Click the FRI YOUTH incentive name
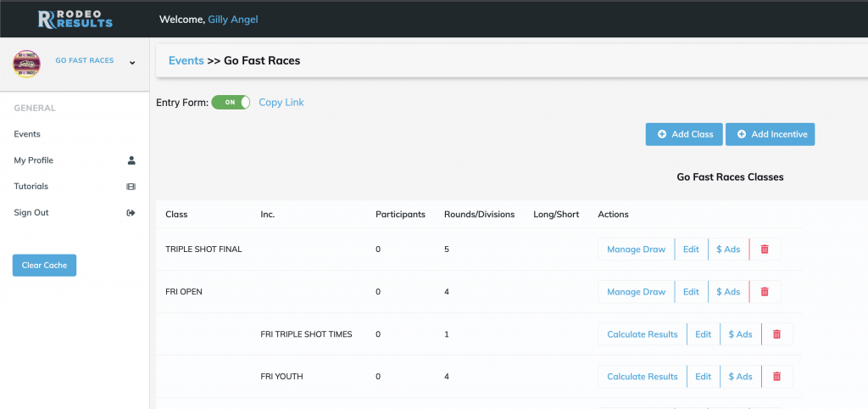This screenshot has width=868, height=409. 281,376
